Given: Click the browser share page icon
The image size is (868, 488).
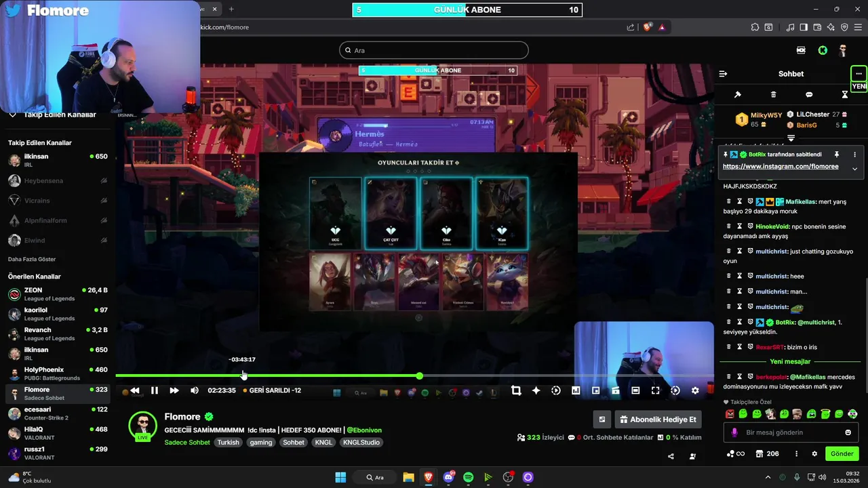Looking at the screenshot, I should [631, 27].
